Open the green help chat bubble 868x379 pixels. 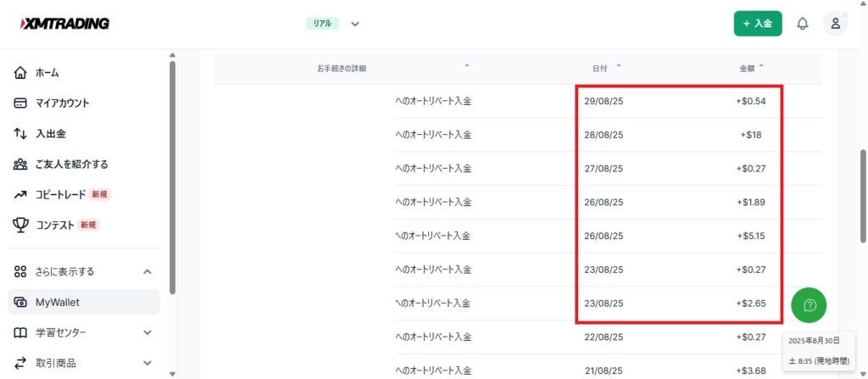coord(809,304)
